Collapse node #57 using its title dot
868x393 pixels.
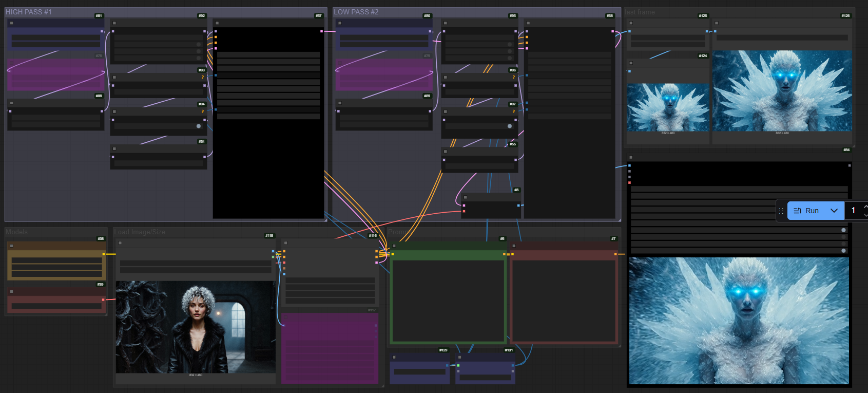(x=217, y=23)
